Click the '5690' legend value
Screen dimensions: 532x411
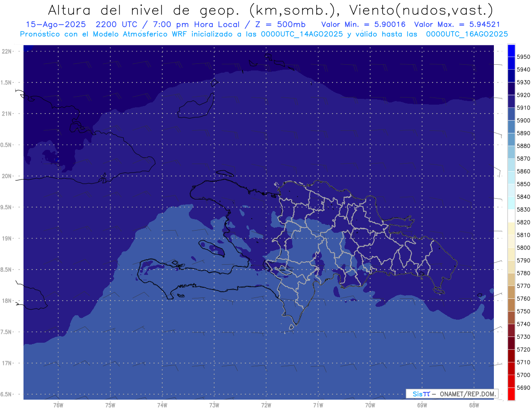click(523, 388)
